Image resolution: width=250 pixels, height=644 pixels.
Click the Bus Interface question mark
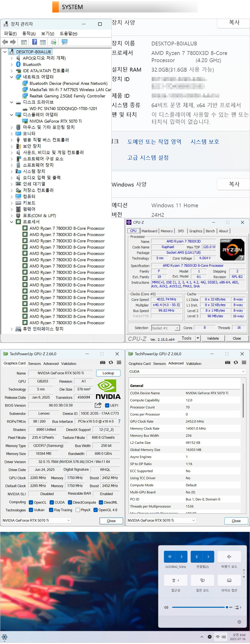[x=119, y=421]
